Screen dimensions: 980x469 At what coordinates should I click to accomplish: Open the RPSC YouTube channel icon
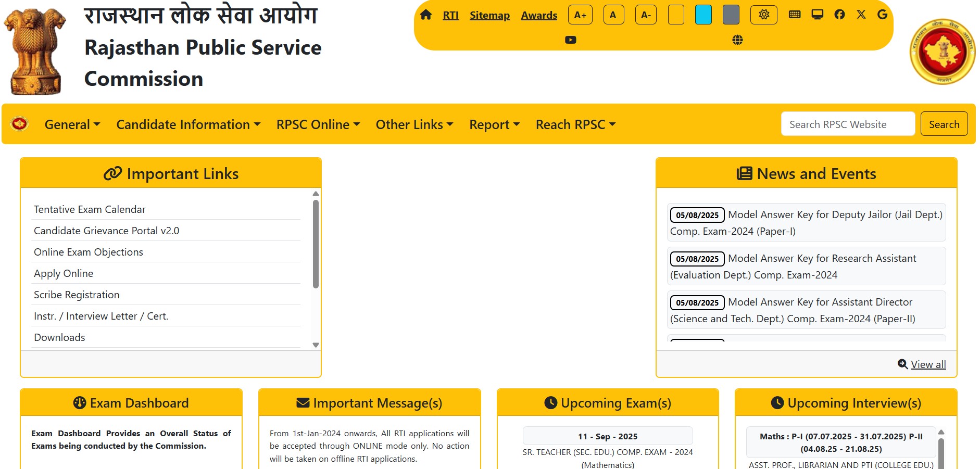coord(571,40)
